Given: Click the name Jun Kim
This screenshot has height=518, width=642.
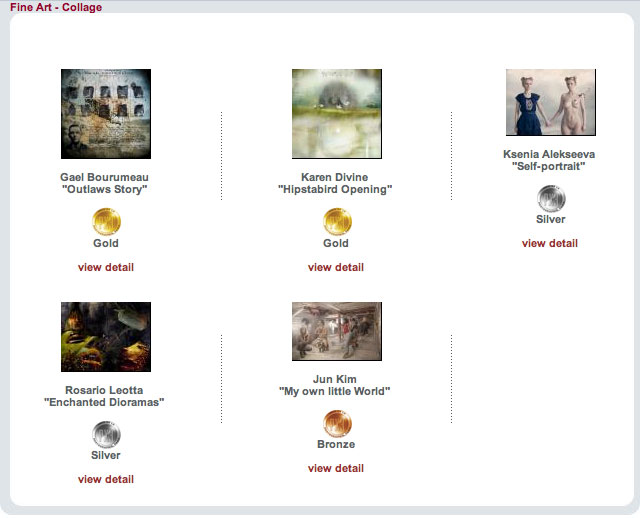Looking at the screenshot, I should [335, 379].
